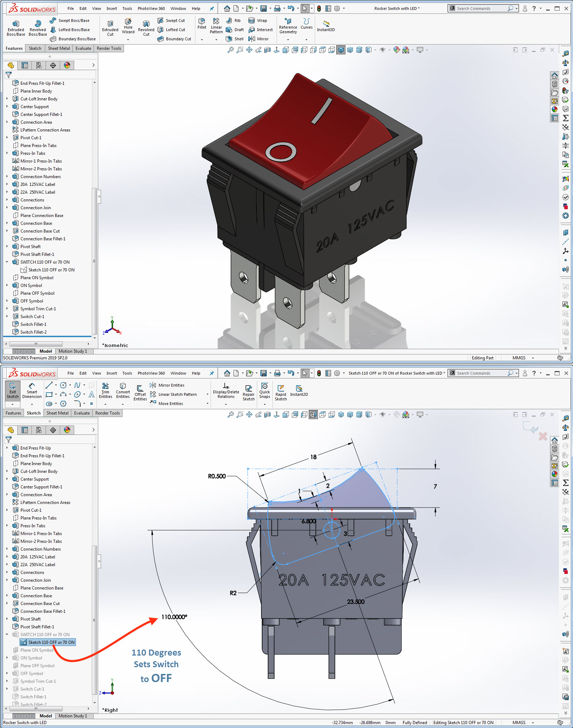Click the Extruded Cut tool
Screen dimensions: 573x728
click(x=110, y=28)
